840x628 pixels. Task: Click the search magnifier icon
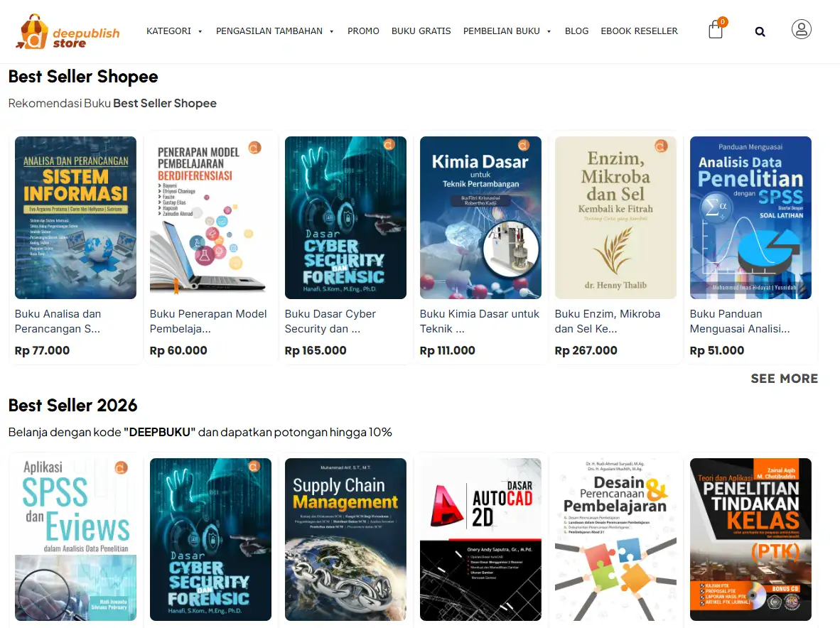[x=760, y=31]
